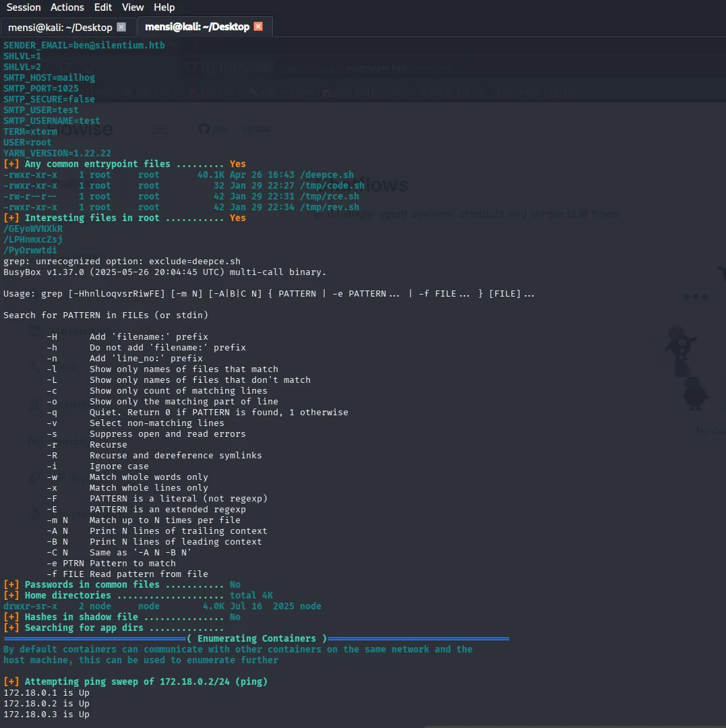The width and height of the screenshot is (726, 728).
Task: Click the TERM=xterm line
Action: 30,131
